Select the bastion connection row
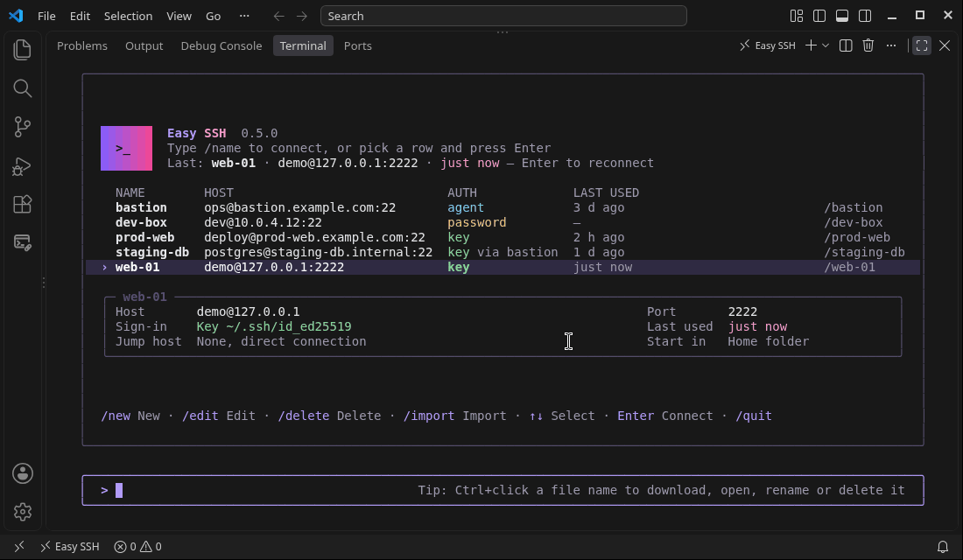 click(x=503, y=207)
